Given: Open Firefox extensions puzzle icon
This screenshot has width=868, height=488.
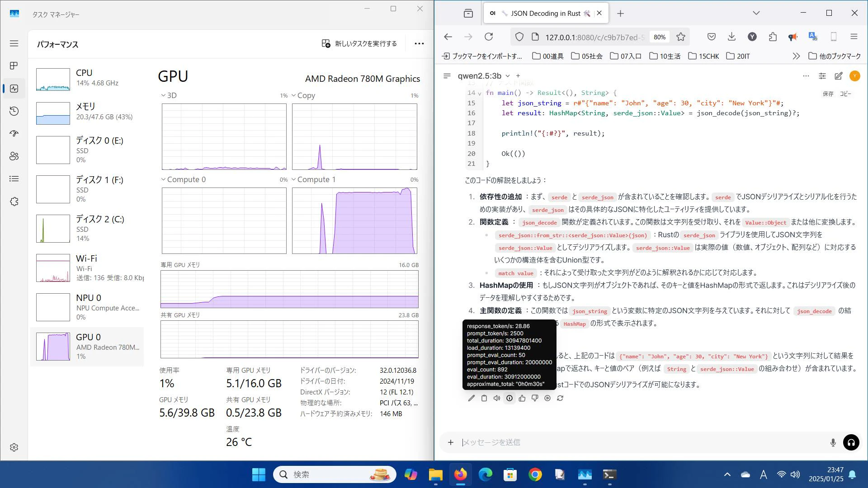Looking at the screenshot, I should point(773,37).
